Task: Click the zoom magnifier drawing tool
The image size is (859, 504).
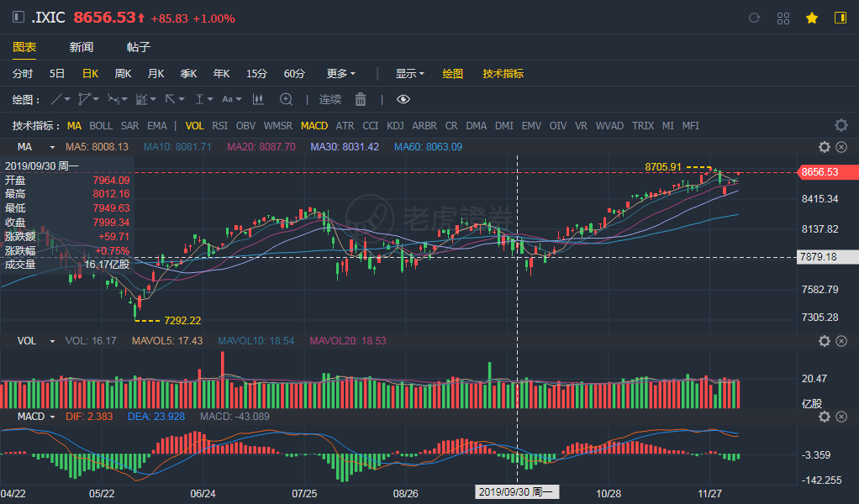Action: click(286, 99)
